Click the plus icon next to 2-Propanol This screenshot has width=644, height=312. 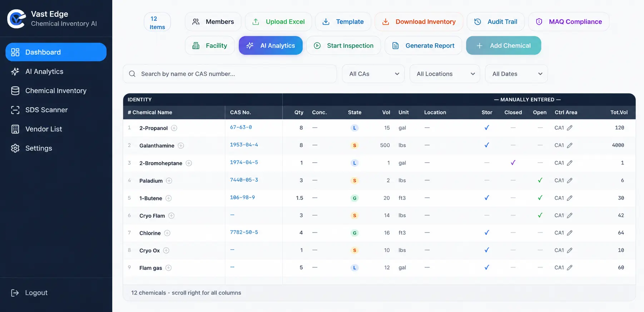click(174, 128)
